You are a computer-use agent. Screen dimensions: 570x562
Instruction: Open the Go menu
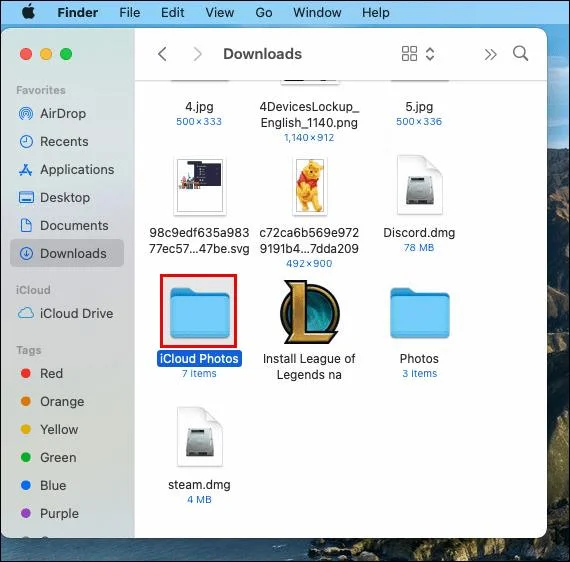(x=264, y=13)
